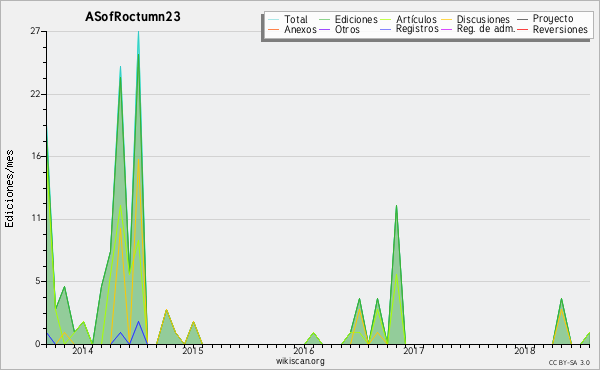
Task: Click the chart title ASofRoctumn23
Action: pos(132,17)
